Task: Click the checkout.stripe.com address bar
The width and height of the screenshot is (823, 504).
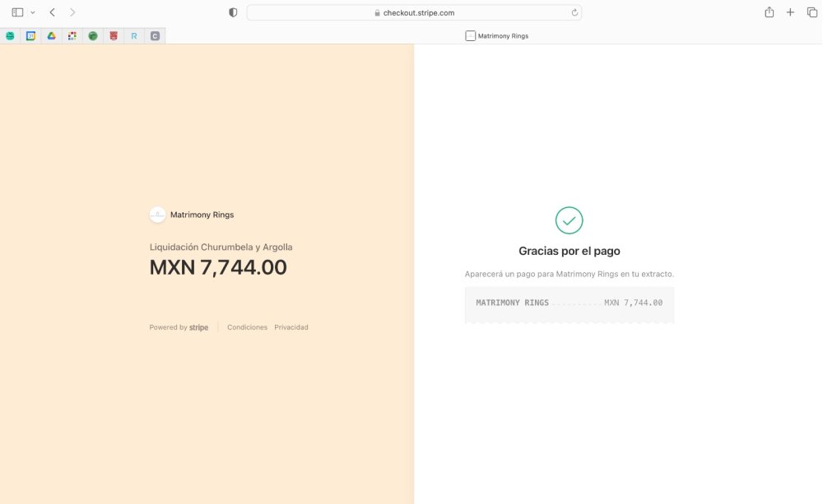Action: click(x=414, y=12)
